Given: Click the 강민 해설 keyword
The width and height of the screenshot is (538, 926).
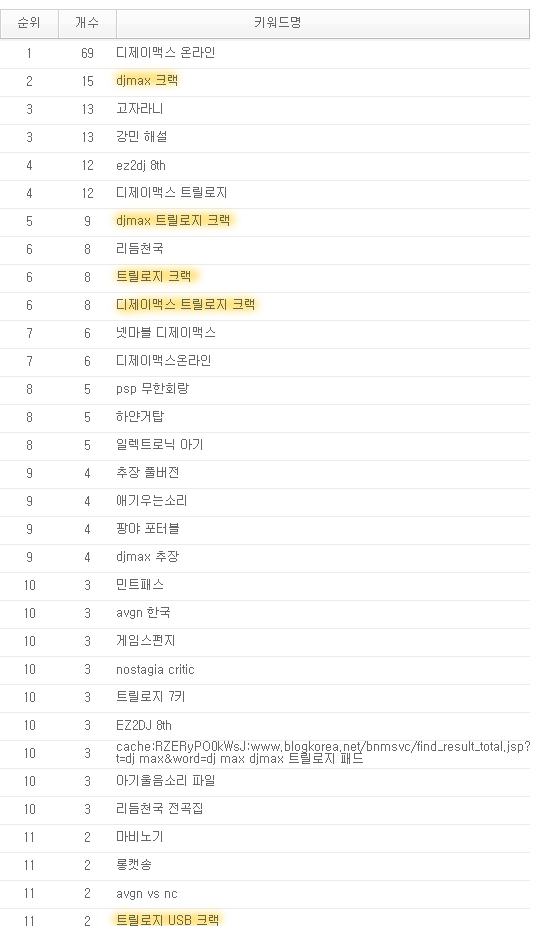Looking at the screenshot, I should point(142,137).
